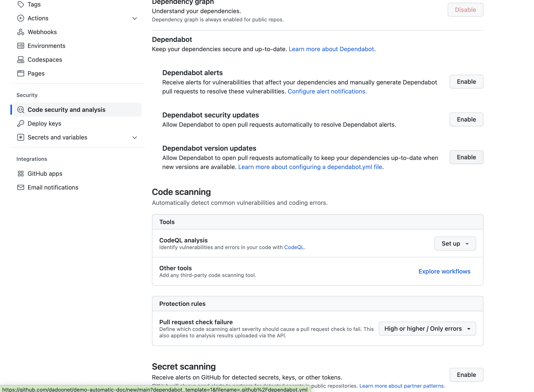Click the Code scanning heading
Screen dimensions: 534x392
[x=181, y=192]
